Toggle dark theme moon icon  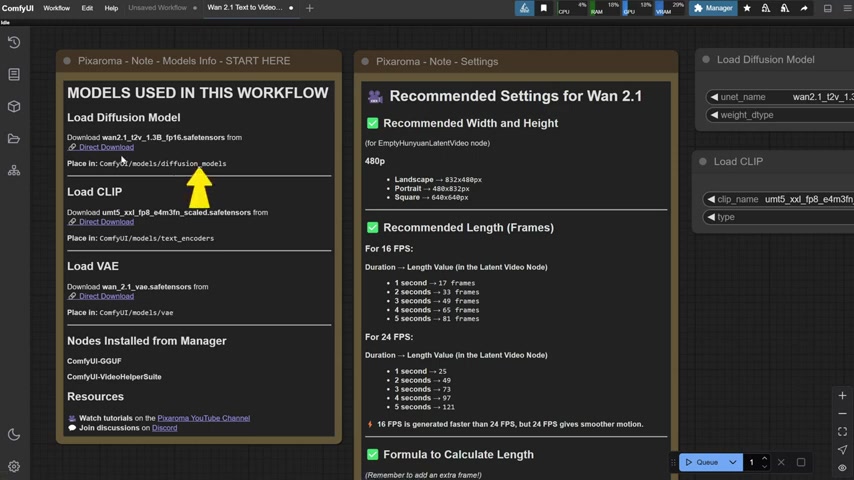14,434
